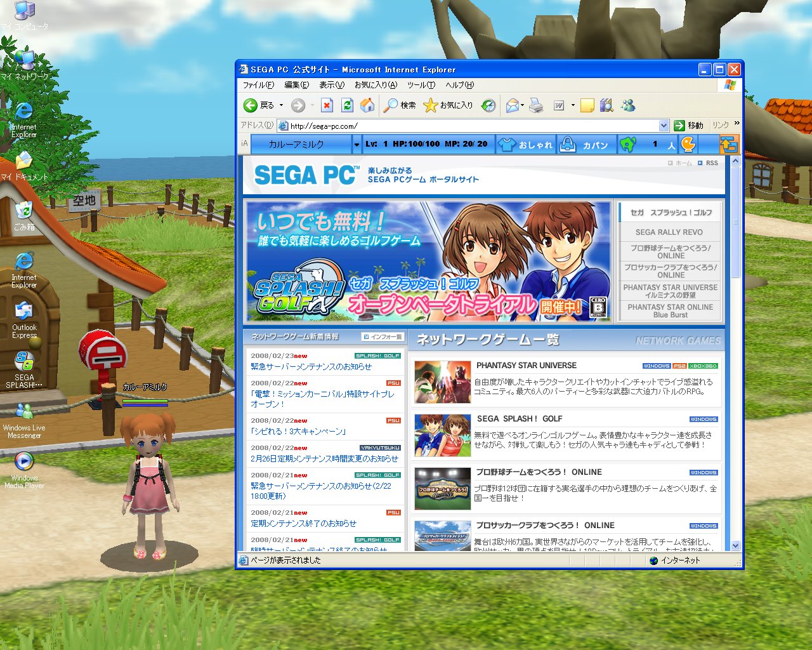Print the page with the printer icon

tap(536, 105)
